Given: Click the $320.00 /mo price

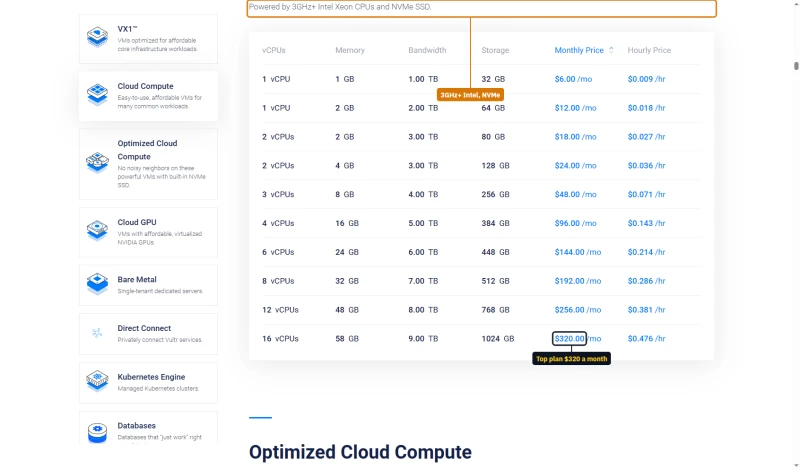Looking at the screenshot, I should (x=578, y=339).
